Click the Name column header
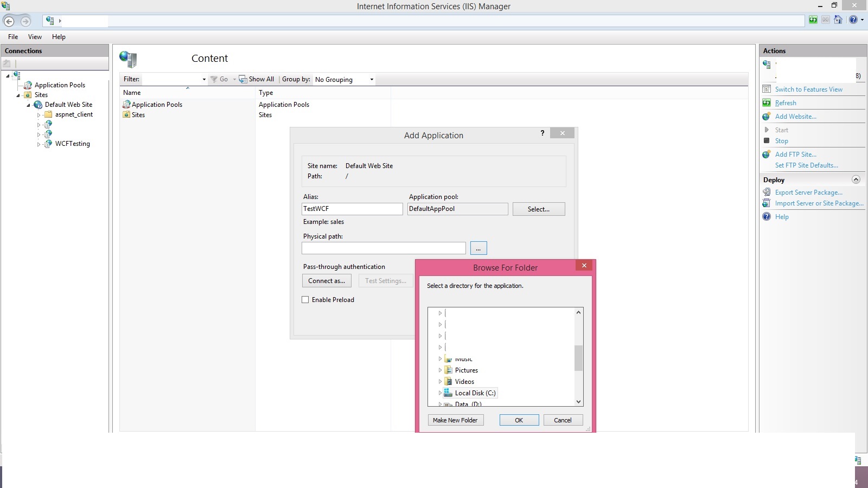The height and width of the screenshot is (488, 868). coord(188,93)
